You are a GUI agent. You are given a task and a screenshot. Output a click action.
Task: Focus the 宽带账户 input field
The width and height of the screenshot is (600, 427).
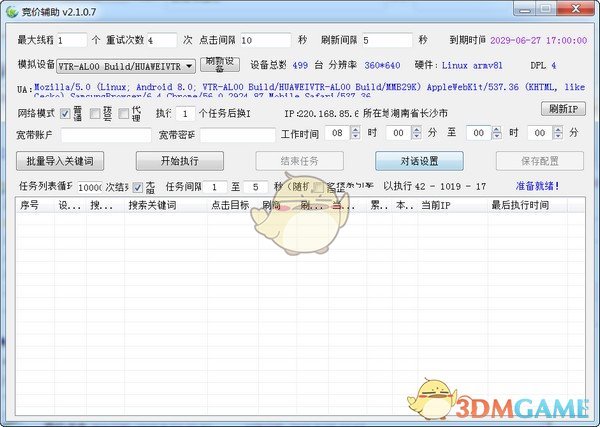pos(106,135)
